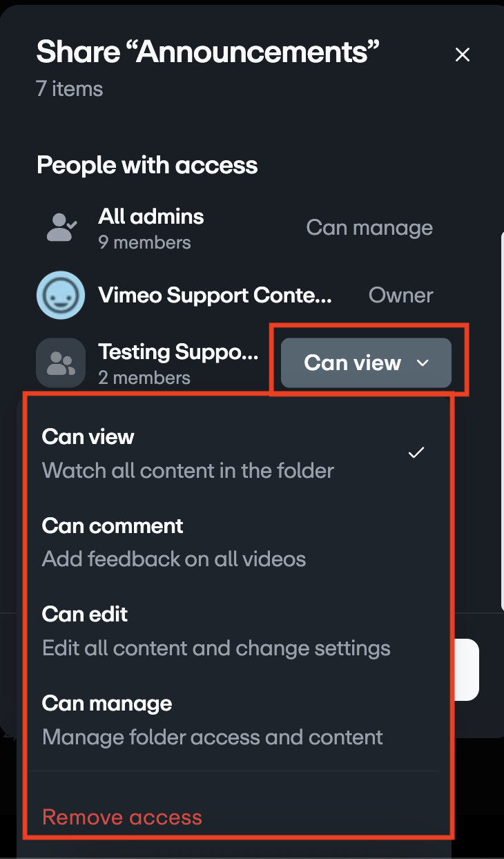Click the Owner label next to Vimeo Support

[x=400, y=295]
